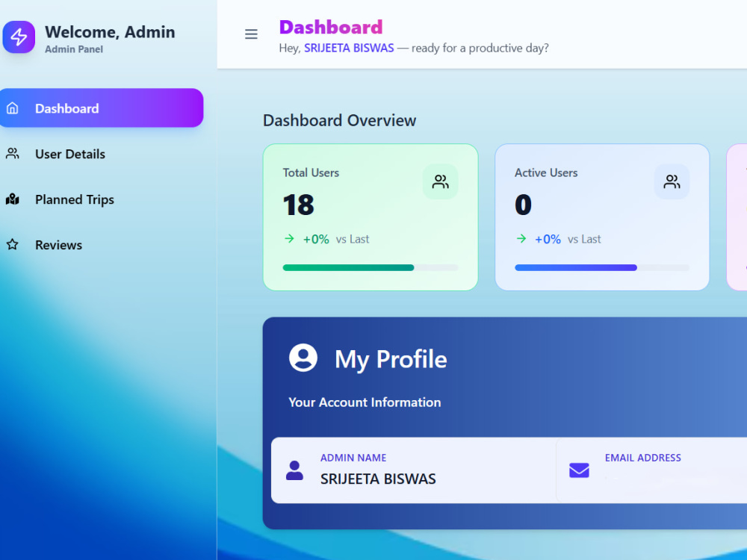Click the SRIJEETA BISWAS name in the header greeting
Viewport: 747px width, 560px height.
(349, 48)
